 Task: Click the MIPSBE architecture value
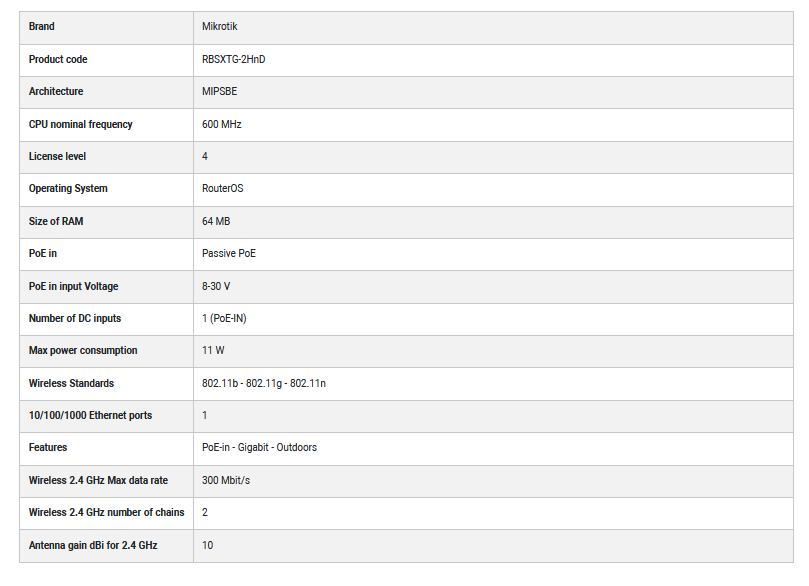click(x=220, y=91)
